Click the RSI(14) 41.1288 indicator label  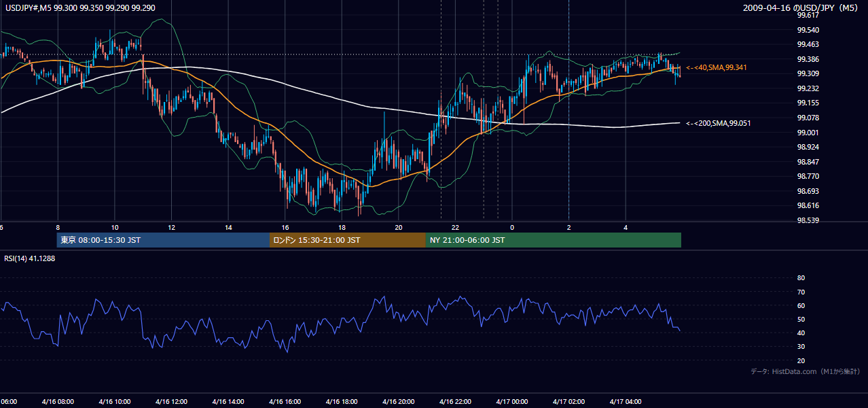coord(29,258)
